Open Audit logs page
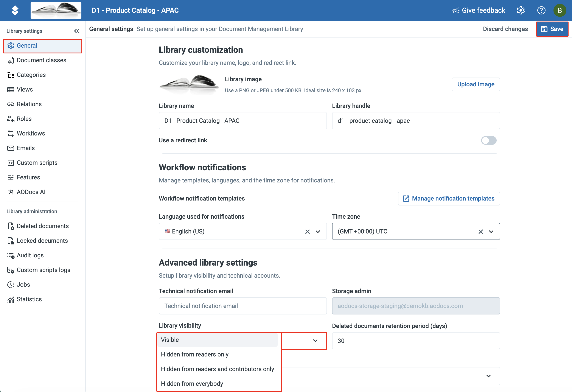The image size is (572, 392). pyautogui.click(x=43, y=256)
